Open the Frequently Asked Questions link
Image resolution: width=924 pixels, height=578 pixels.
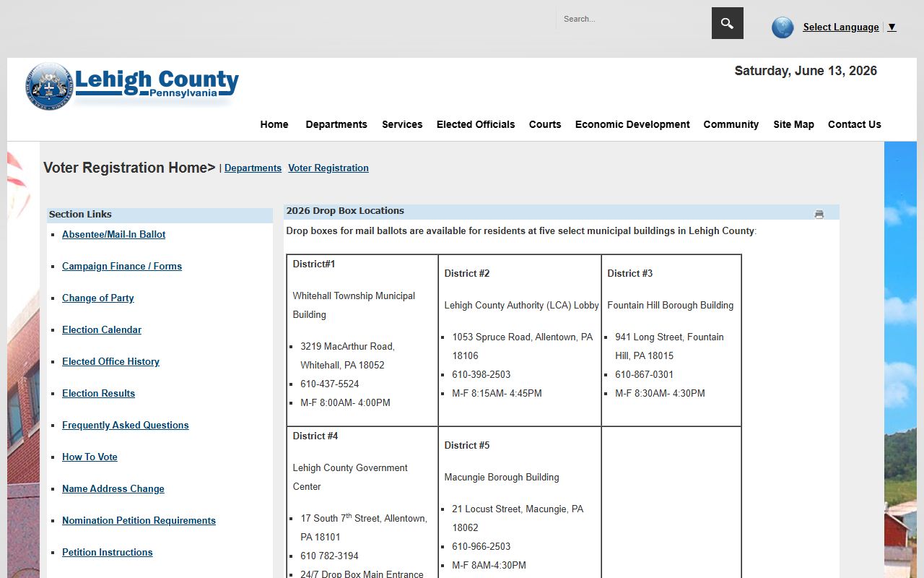(126, 425)
